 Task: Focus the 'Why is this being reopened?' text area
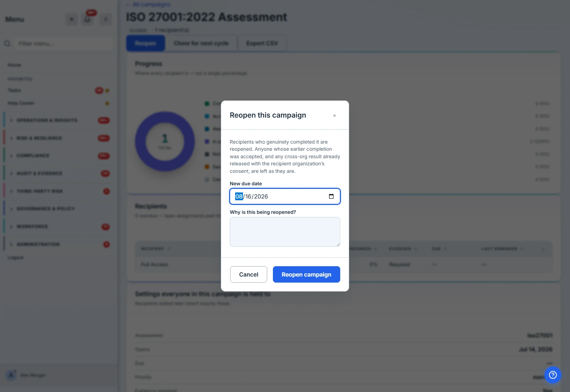pyautogui.click(x=285, y=232)
